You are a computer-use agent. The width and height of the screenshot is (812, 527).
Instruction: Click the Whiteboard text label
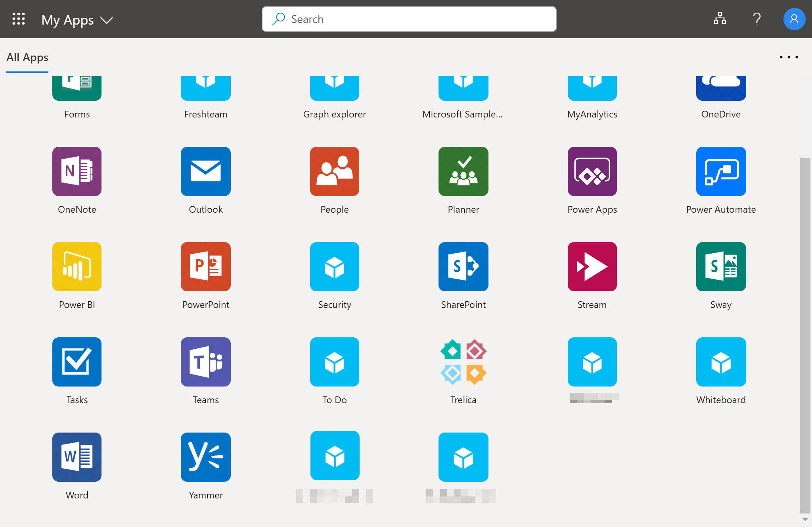721,400
